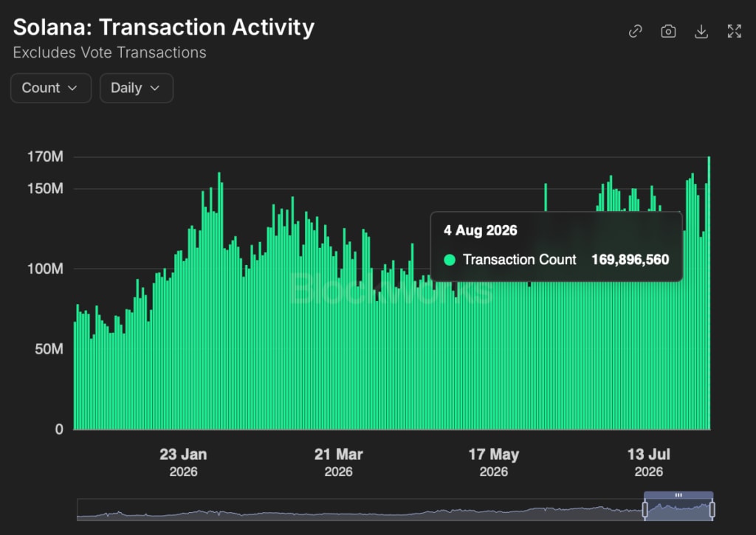Click the Solana: Transaction Activity title
The height and width of the screenshot is (535, 756).
[163, 27]
